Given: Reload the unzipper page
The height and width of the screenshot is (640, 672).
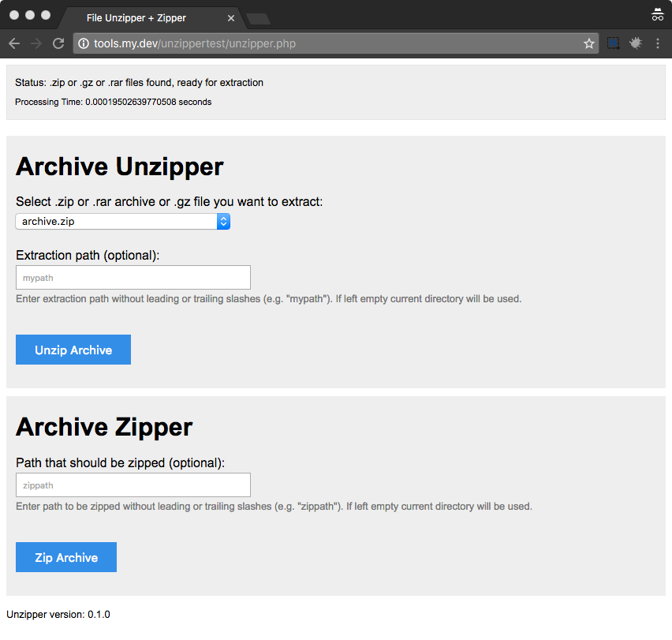Looking at the screenshot, I should (58, 43).
